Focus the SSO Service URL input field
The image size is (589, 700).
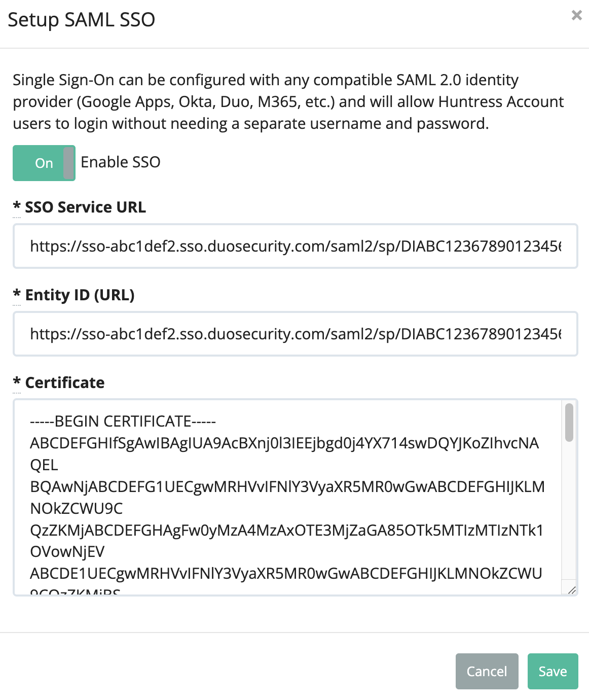[x=295, y=247]
